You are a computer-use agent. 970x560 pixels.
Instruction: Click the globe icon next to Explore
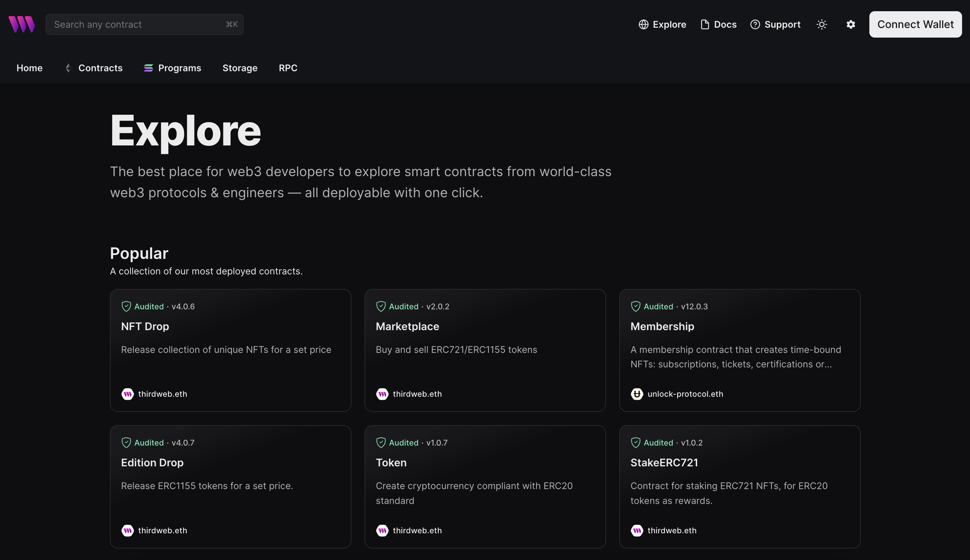pyautogui.click(x=644, y=24)
